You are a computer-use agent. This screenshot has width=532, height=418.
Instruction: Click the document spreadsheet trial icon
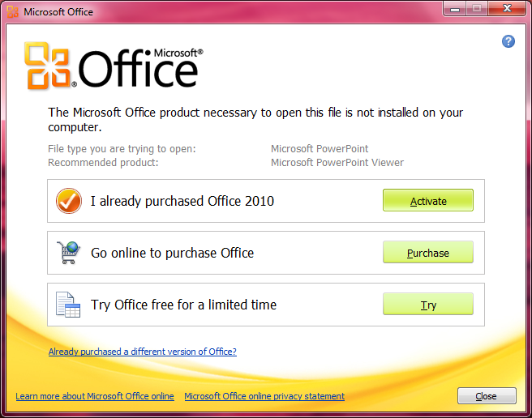point(68,305)
